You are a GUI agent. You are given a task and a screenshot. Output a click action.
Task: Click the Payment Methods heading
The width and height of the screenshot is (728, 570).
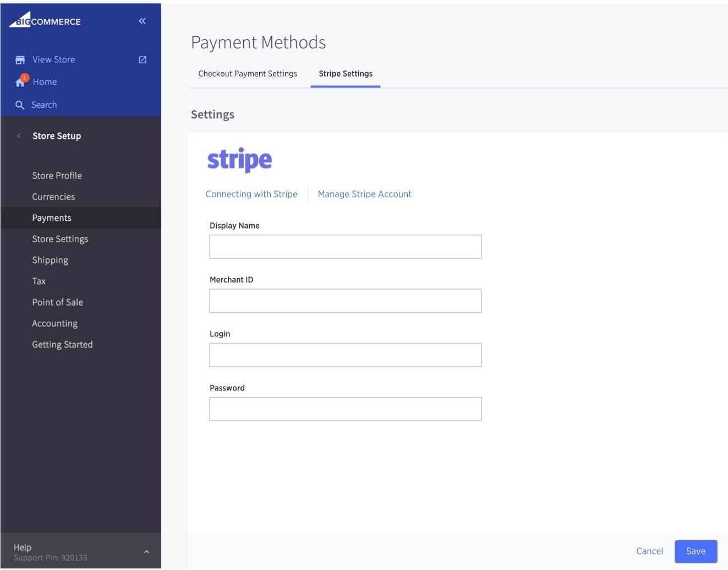tap(258, 42)
